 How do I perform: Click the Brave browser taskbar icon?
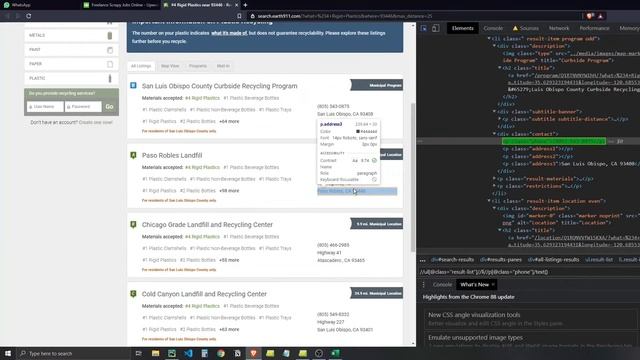[x=253, y=353]
